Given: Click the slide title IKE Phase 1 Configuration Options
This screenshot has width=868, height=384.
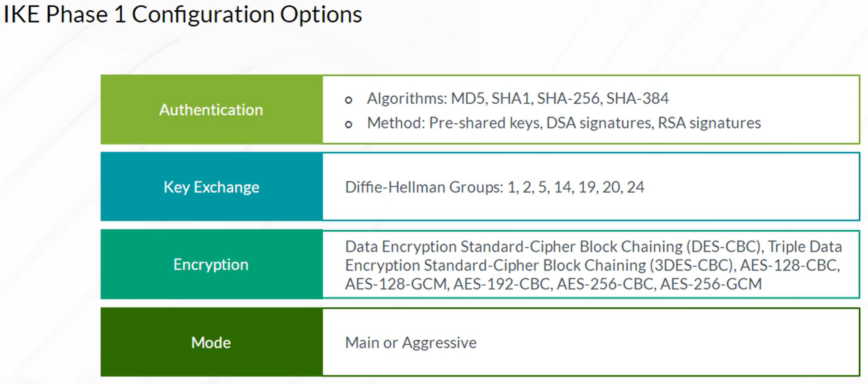Looking at the screenshot, I should click(183, 14).
